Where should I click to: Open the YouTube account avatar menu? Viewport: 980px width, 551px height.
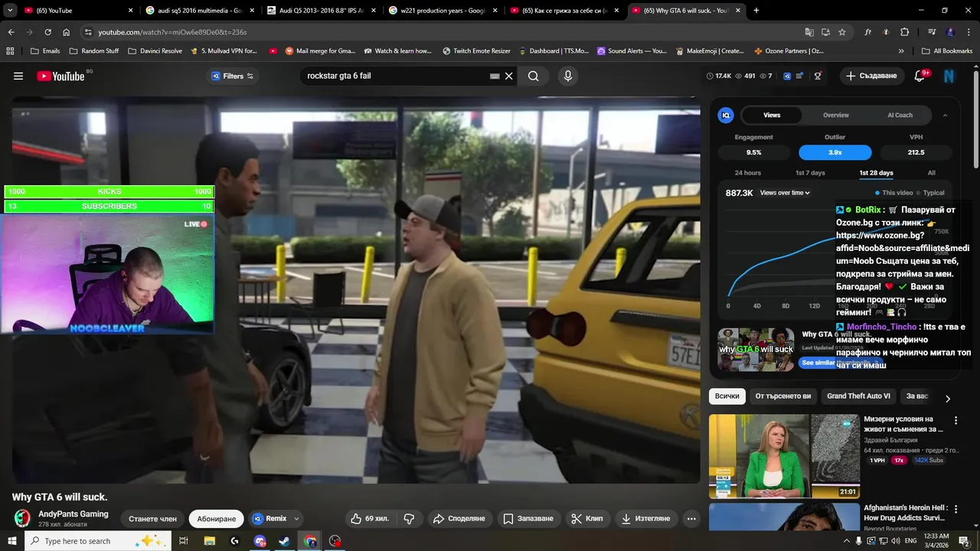[949, 76]
